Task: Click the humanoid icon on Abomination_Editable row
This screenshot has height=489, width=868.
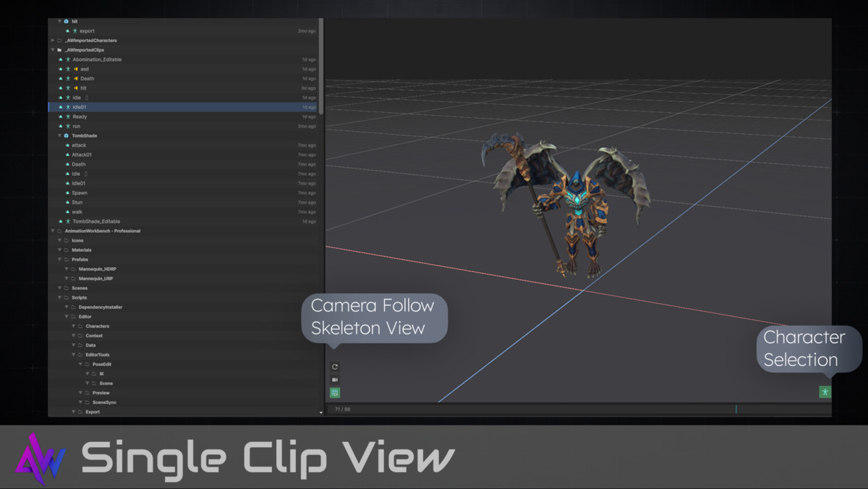Action: (x=69, y=59)
